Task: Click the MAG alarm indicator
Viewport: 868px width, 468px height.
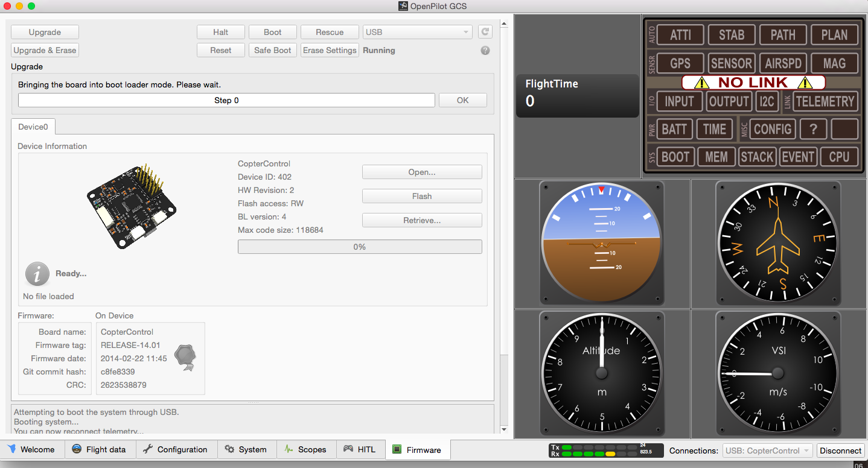Action: click(x=834, y=63)
